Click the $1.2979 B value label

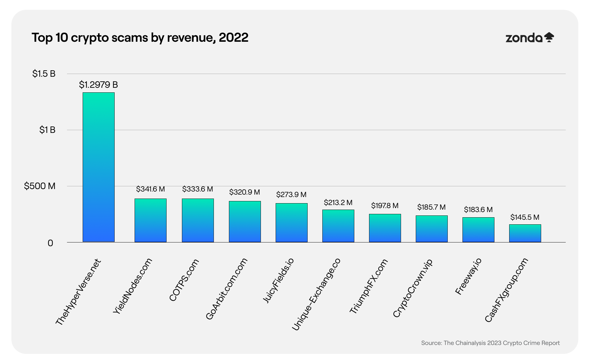(x=98, y=85)
